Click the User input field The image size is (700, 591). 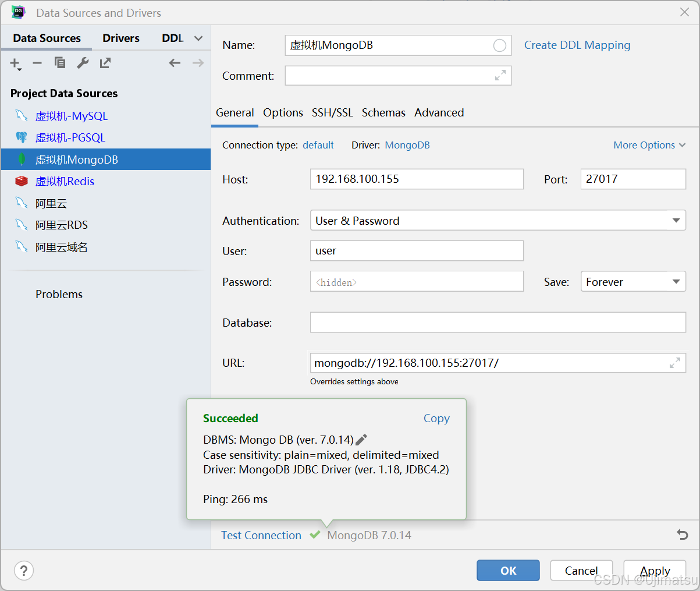(417, 250)
